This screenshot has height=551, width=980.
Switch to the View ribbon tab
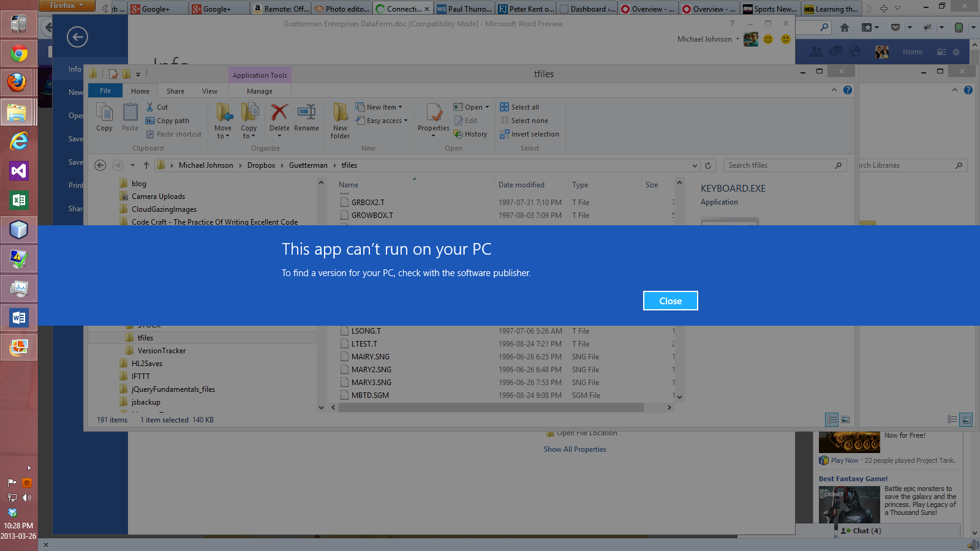click(x=209, y=91)
